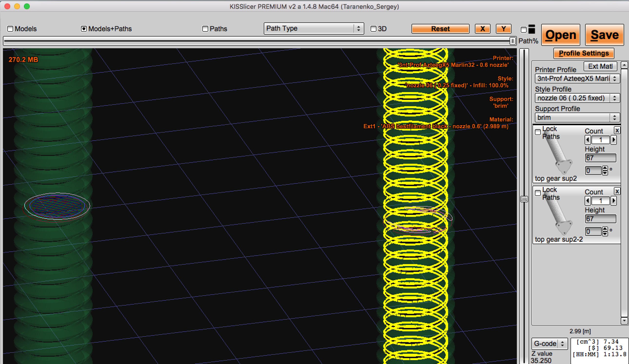The width and height of the screenshot is (629, 364).
Task: Increase Count for 'top gear sup2-2' with right arrow
Action: tap(614, 201)
